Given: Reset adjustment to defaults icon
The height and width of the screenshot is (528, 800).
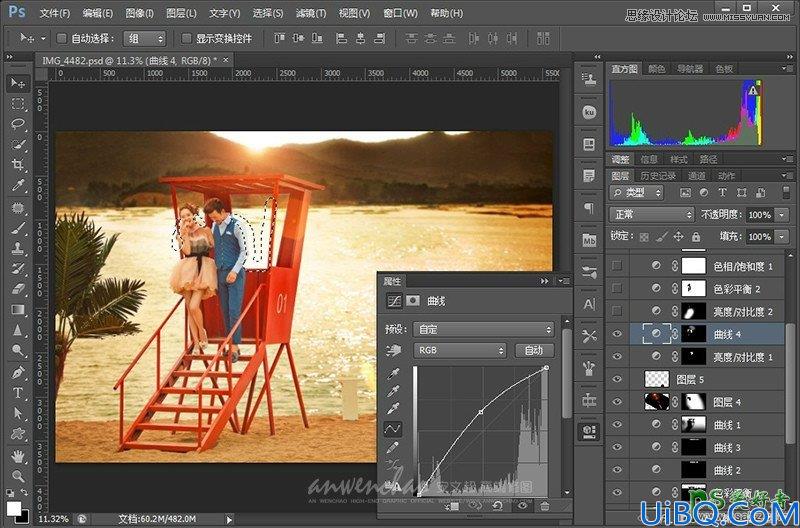Looking at the screenshot, I should click(x=497, y=506).
